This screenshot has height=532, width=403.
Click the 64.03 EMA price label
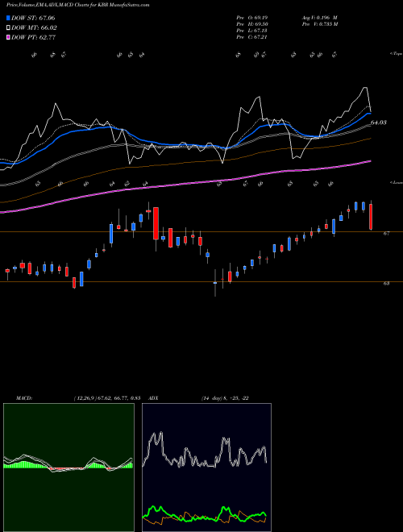click(x=379, y=123)
